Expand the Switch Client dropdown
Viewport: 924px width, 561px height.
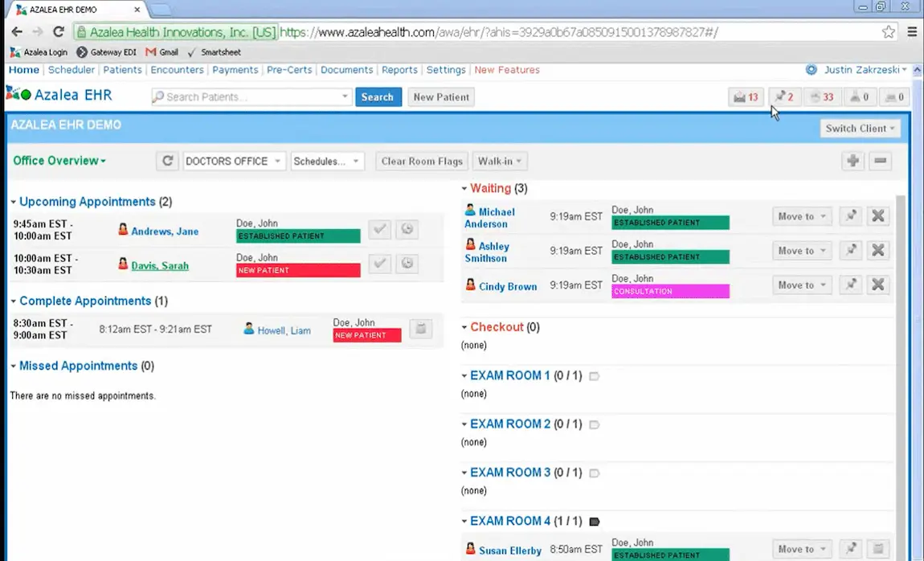click(860, 128)
